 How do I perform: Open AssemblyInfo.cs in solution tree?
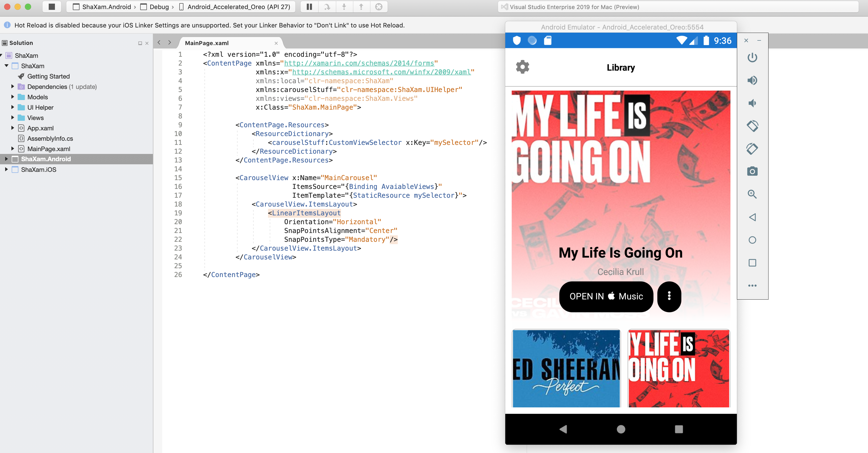click(50, 139)
